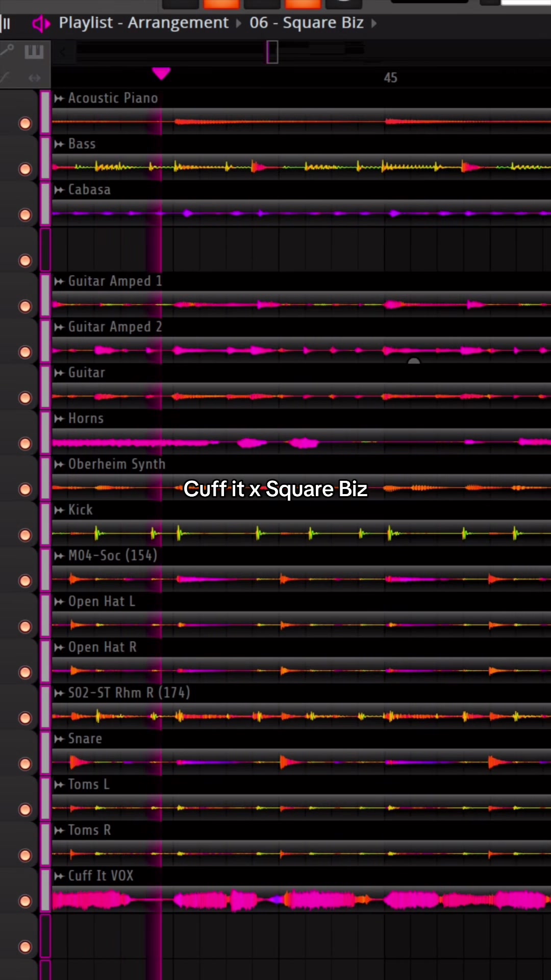Mute the Cuff It VOX track

[25, 901]
